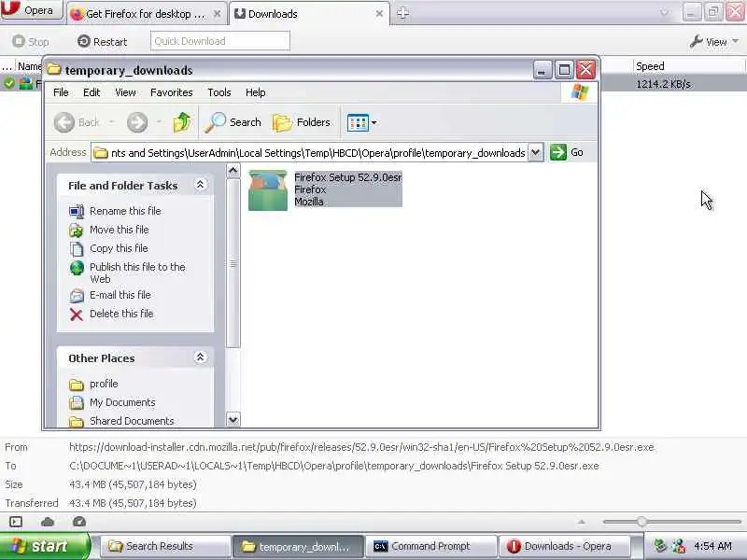Click the Firefox Setup 52.9.0esr file name
Viewport: 747px width, 560px height.
tap(347, 177)
